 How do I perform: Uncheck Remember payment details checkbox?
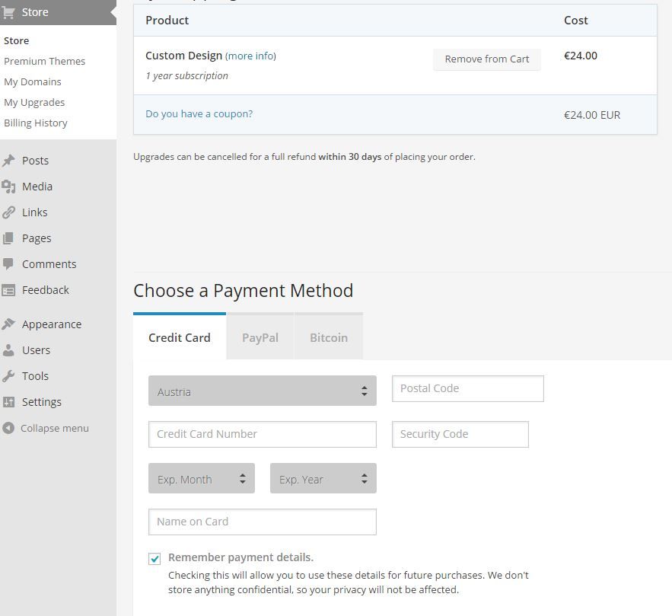pos(154,559)
